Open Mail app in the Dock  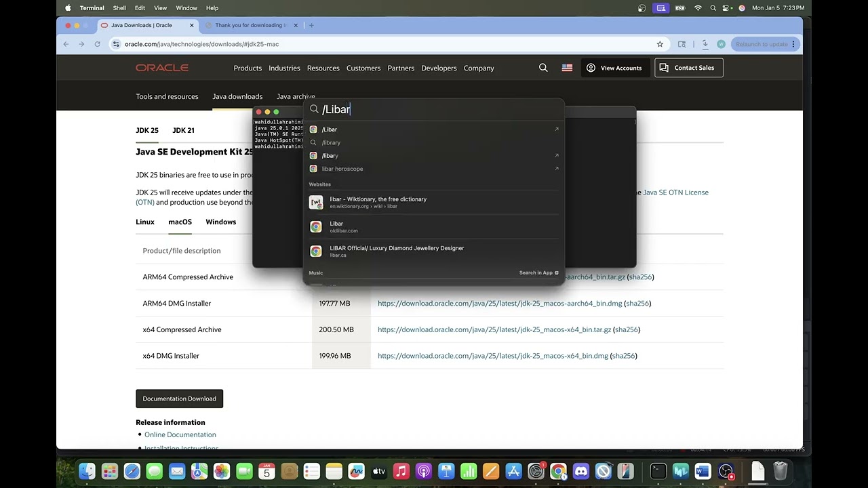[177, 471]
